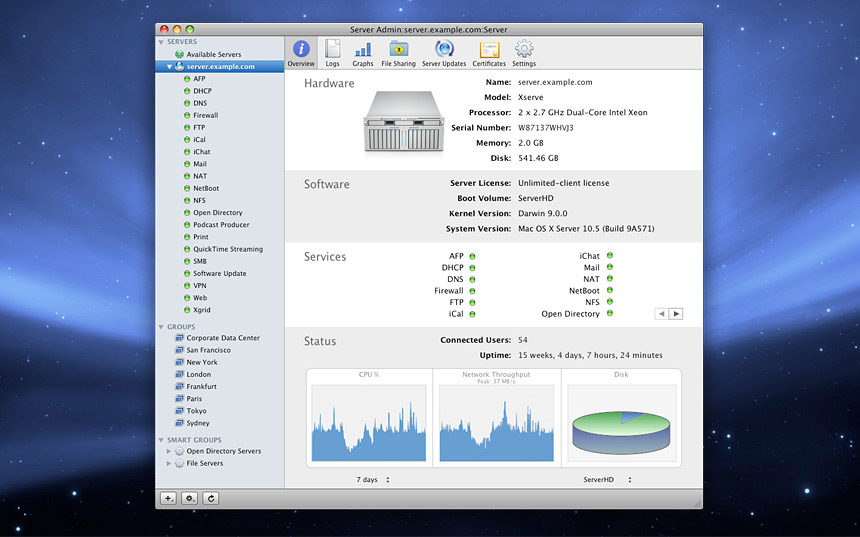
Task: Click the Network Throughput graph
Action: (496, 423)
